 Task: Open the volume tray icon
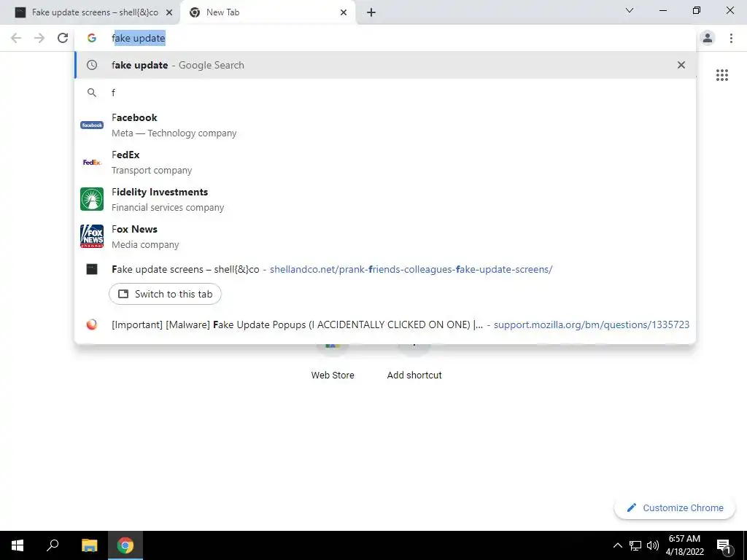point(653,545)
